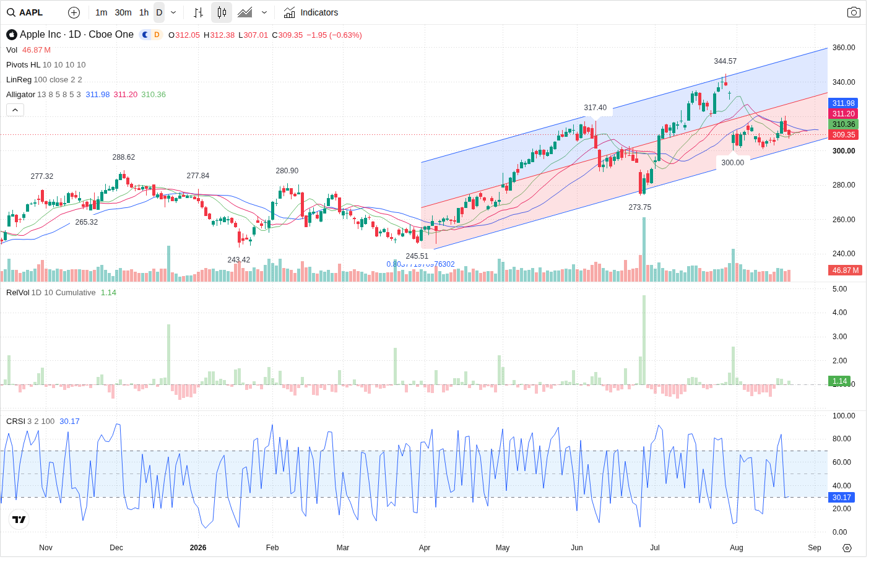
Task: Collapse the indicator legend with chevron button
Action: coord(15,110)
